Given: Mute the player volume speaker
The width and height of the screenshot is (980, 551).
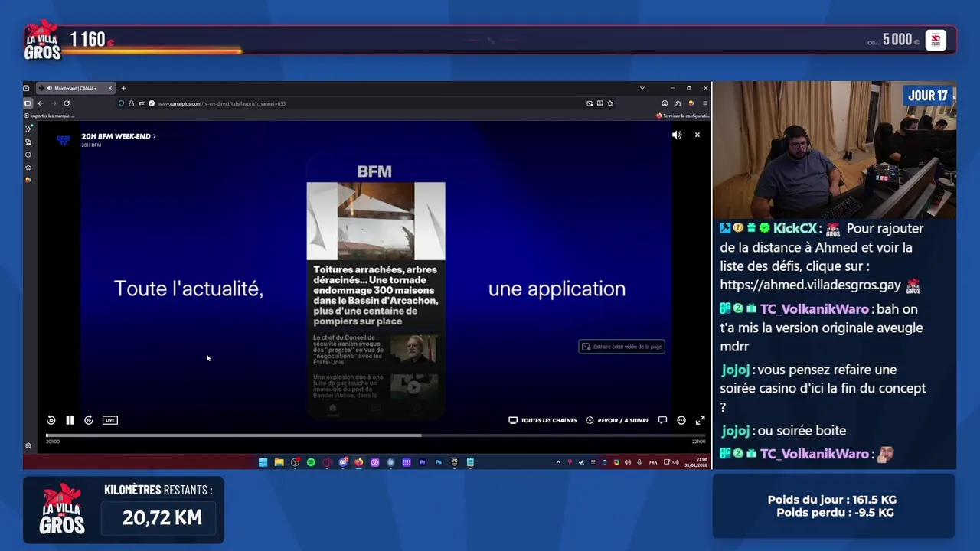Looking at the screenshot, I should 677,135.
